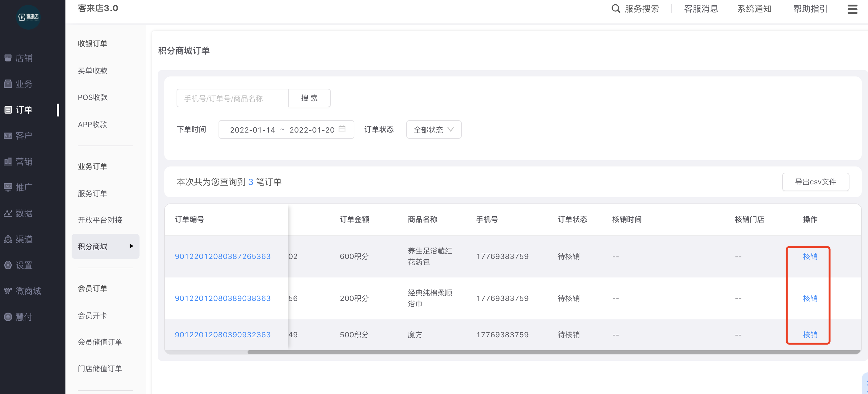The height and width of the screenshot is (394, 868).
Task: Click the table horizontal scrollbar
Action: [554, 352]
